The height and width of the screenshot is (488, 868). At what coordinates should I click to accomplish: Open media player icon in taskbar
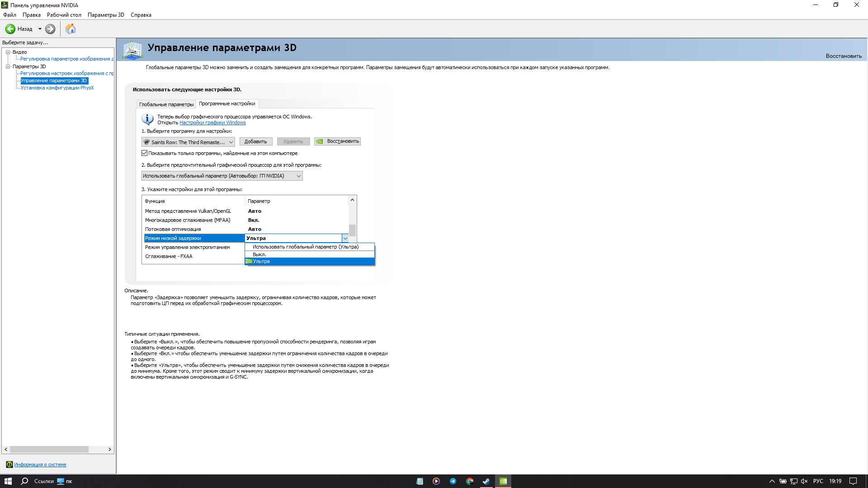pos(436,481)
